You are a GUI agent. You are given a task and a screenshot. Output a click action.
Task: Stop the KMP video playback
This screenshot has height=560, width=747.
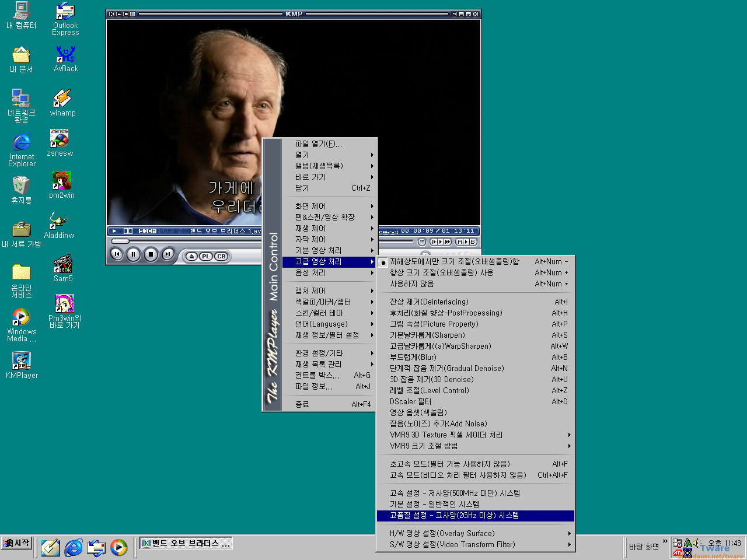pyautogui.click(x=151, y=254)
